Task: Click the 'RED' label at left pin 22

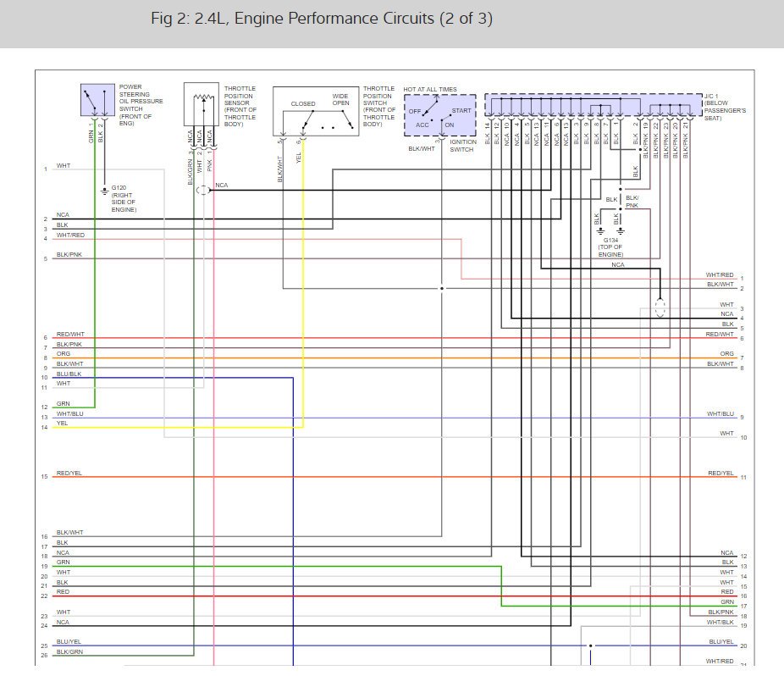Action: click(63, 592)
